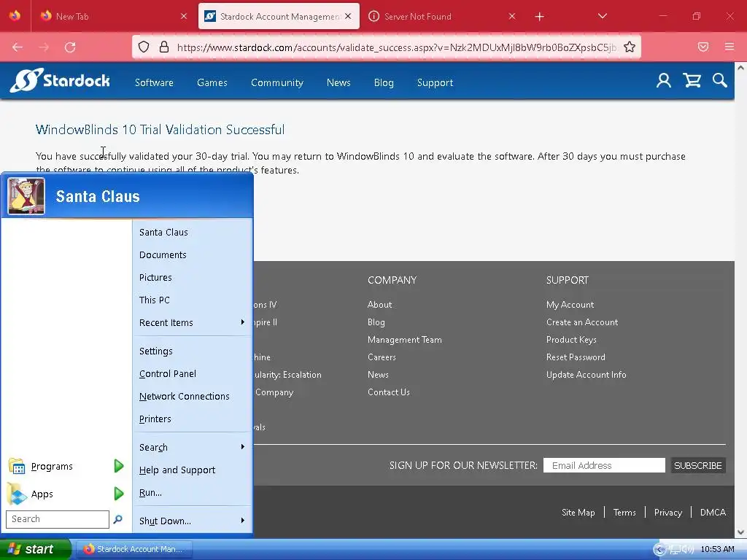Switch to the Server Not Found tab
Image resolution: width=747 pixels, height=560 pixels.
click(441, 16)
